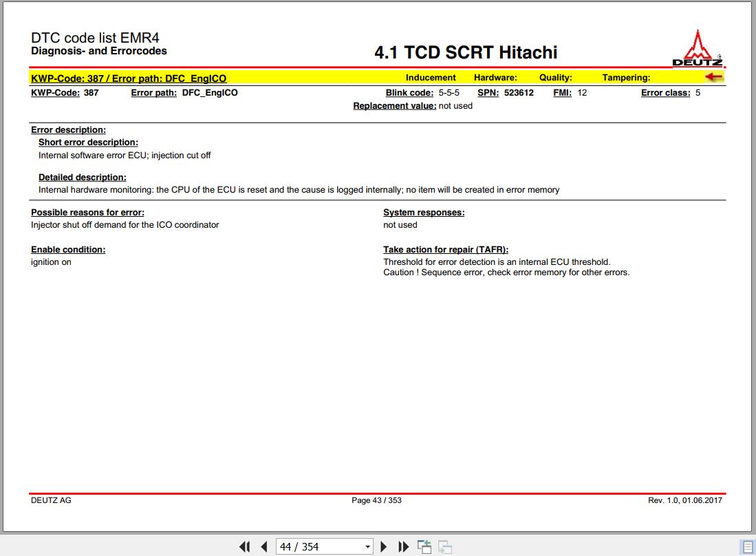This screenshot has width=756, height=556.
Task: Go to the previous page
Action: tap(263, 547)
